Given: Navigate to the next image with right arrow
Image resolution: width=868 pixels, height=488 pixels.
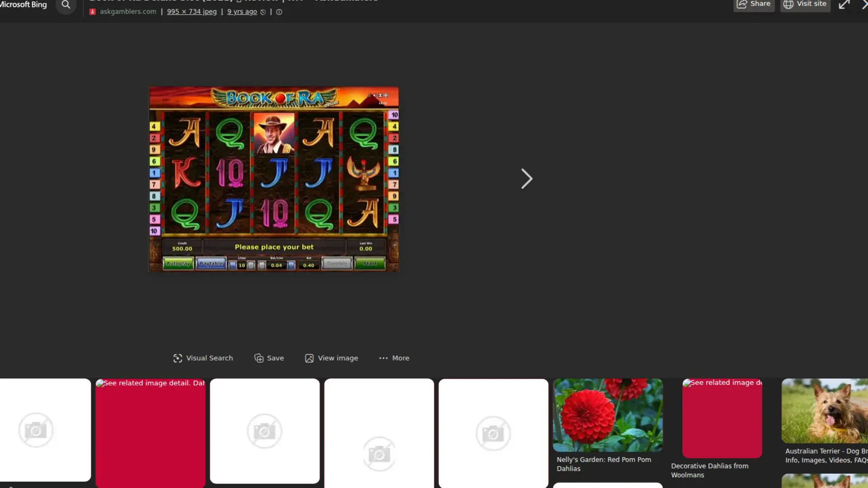Looking at the screenshot, I should click(x=526, y=178).
